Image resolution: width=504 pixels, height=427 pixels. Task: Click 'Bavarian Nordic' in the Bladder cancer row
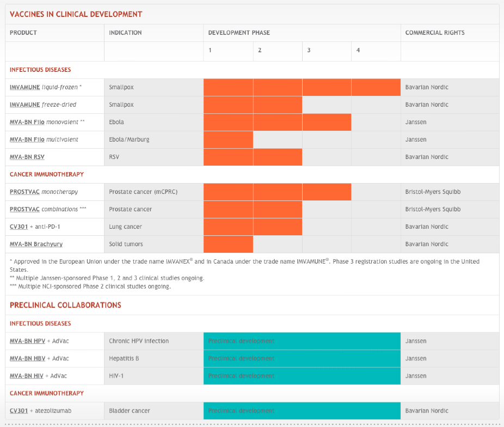pyautogui.click(x=427, y=411)
